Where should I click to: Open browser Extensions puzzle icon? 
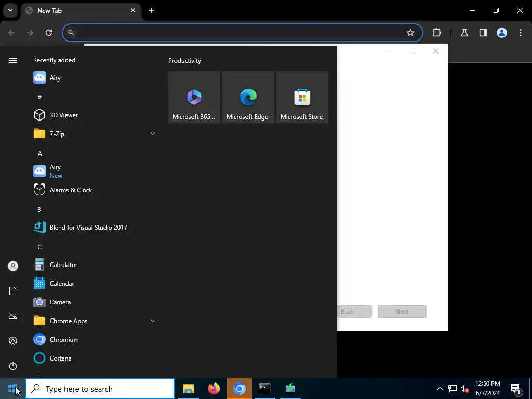click(x=436, y=33)
